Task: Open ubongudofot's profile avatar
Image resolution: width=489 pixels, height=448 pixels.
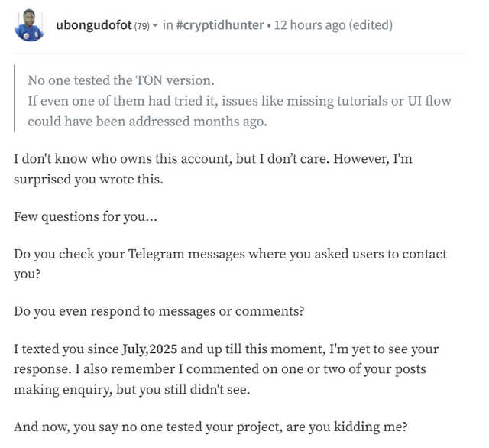Action: (x=31, y=25)
